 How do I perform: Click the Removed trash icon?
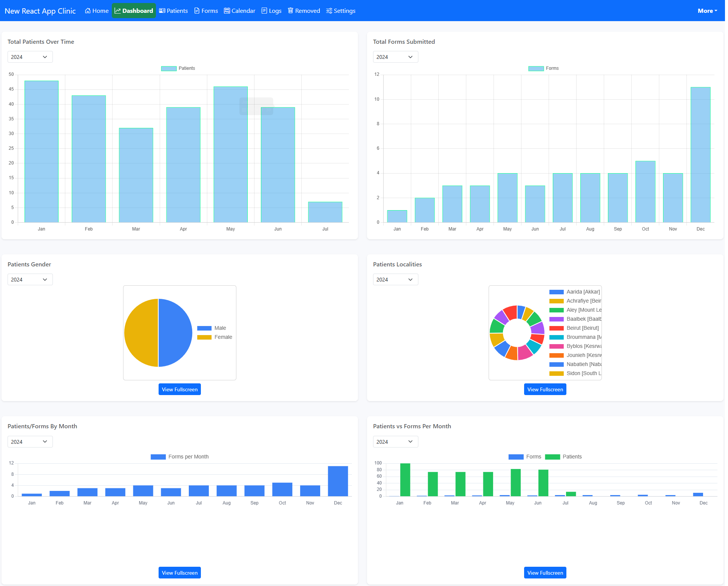click(291, 11)
